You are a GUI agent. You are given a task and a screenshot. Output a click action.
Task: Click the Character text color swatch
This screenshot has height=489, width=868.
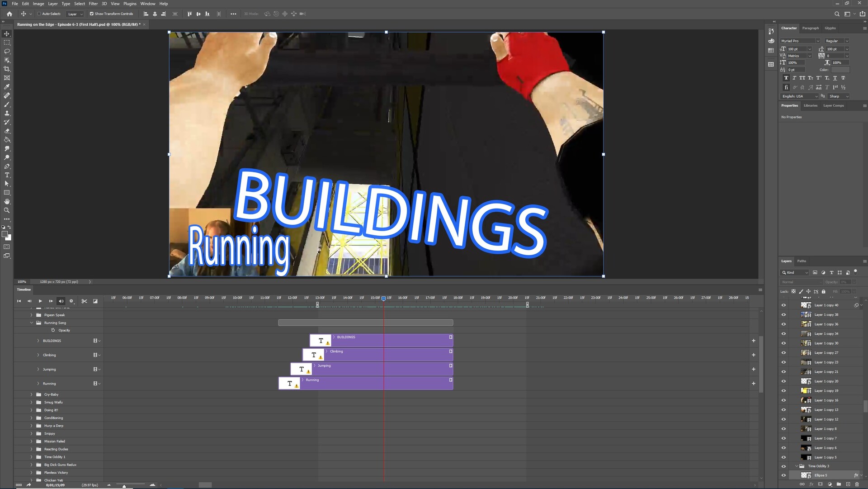coord(840,70)
